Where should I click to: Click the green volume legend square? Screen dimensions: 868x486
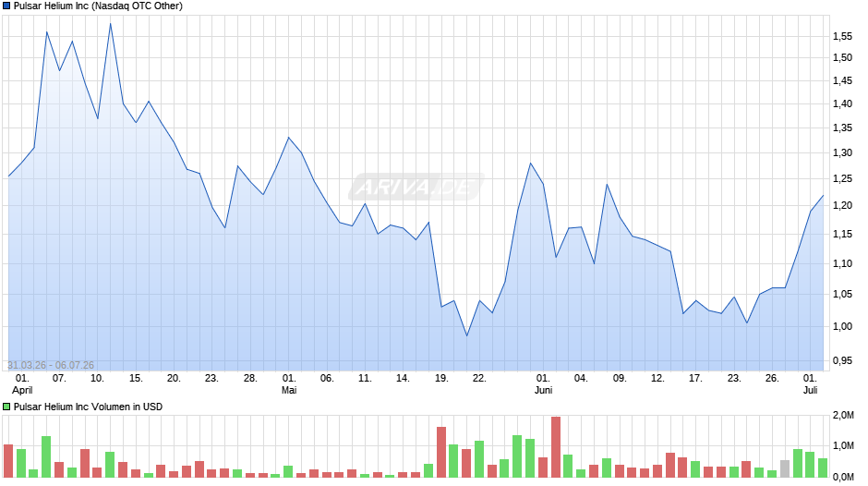point(6,407)
